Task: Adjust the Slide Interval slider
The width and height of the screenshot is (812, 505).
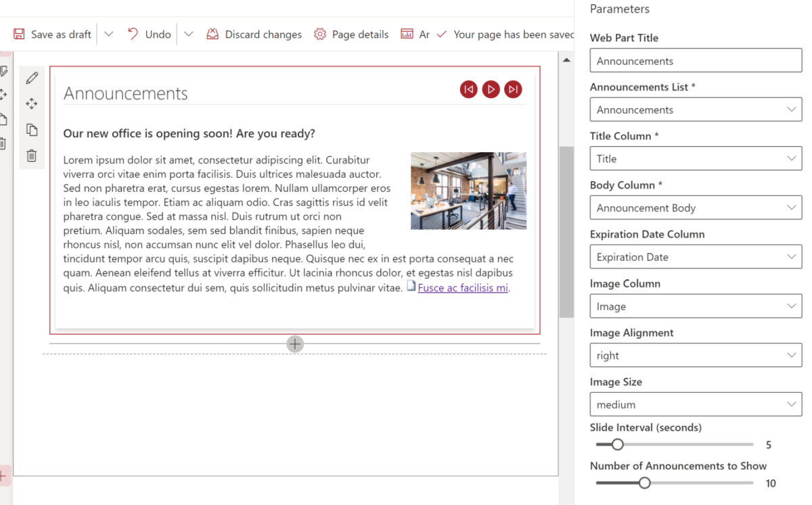Action: (x=617, y=444)
